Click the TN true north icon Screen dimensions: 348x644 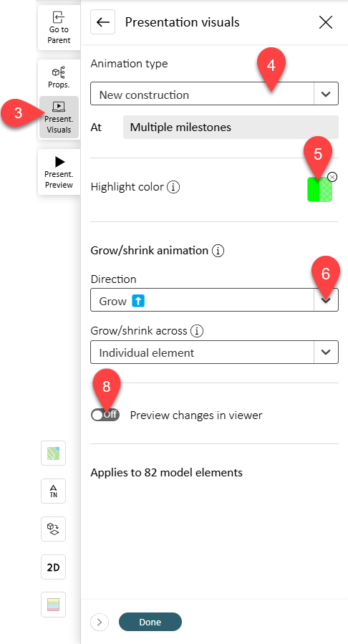click(x=54, y=491)
